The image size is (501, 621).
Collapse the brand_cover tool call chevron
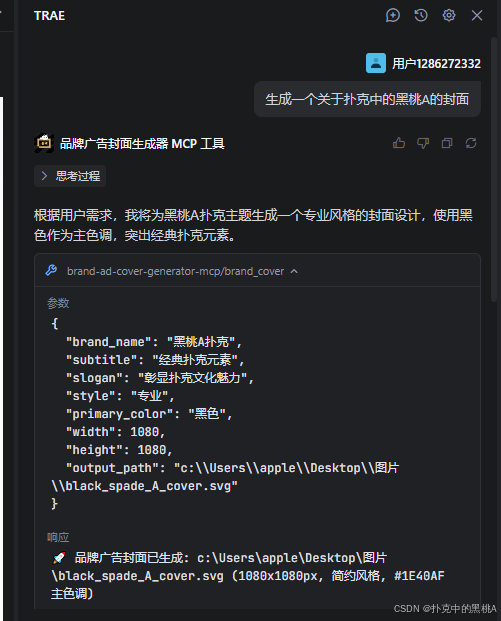[x=294, y=271]
